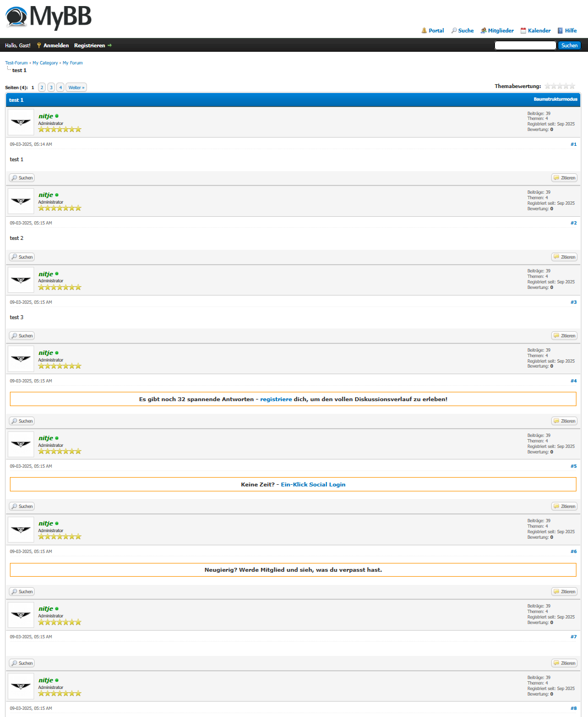Click the Weiter next-page button
The height and width of the screenshot is (717, 588).
76,87
